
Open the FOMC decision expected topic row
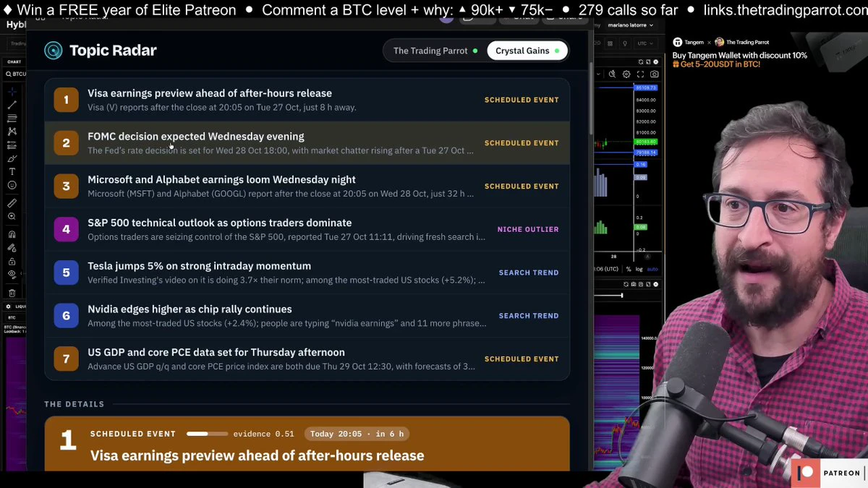(x=307, y=143)
